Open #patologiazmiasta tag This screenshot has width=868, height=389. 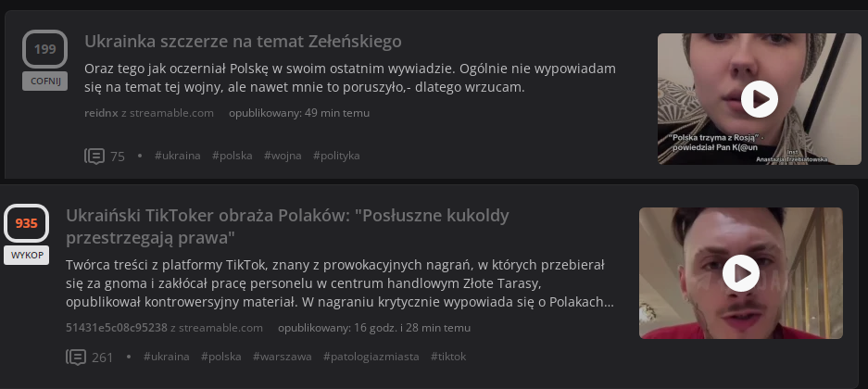pos(371,357)
